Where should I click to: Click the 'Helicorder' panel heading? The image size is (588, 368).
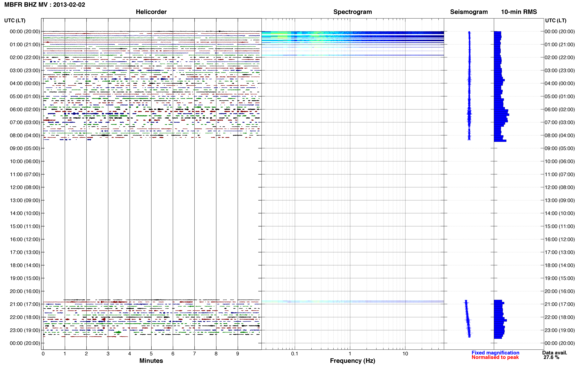pos(151,12)
